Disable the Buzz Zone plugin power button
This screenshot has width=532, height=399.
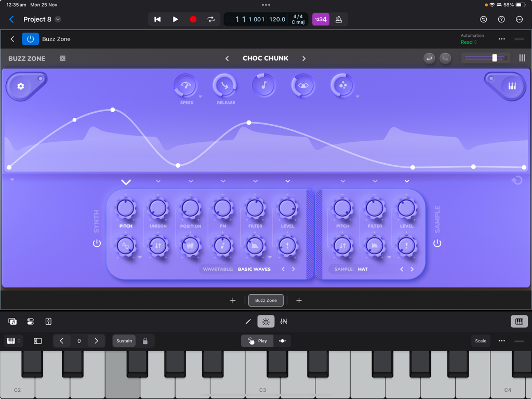click(x=30, y=38)
